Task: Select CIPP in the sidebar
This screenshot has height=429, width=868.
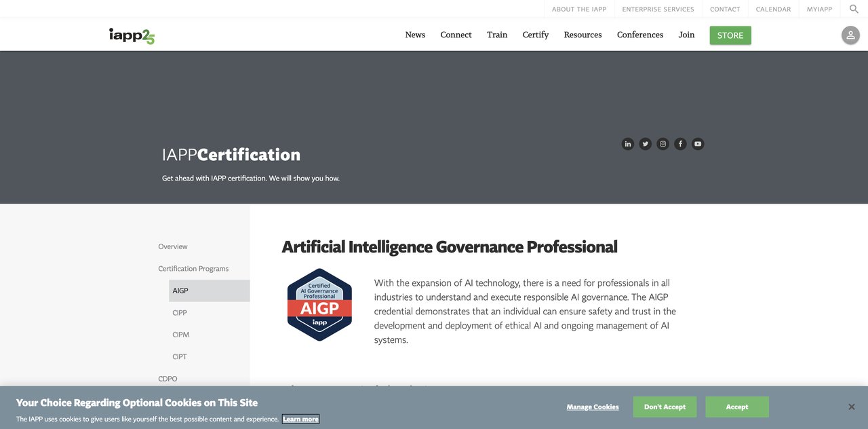Action: pyautogui.click(x=180, y=313)
